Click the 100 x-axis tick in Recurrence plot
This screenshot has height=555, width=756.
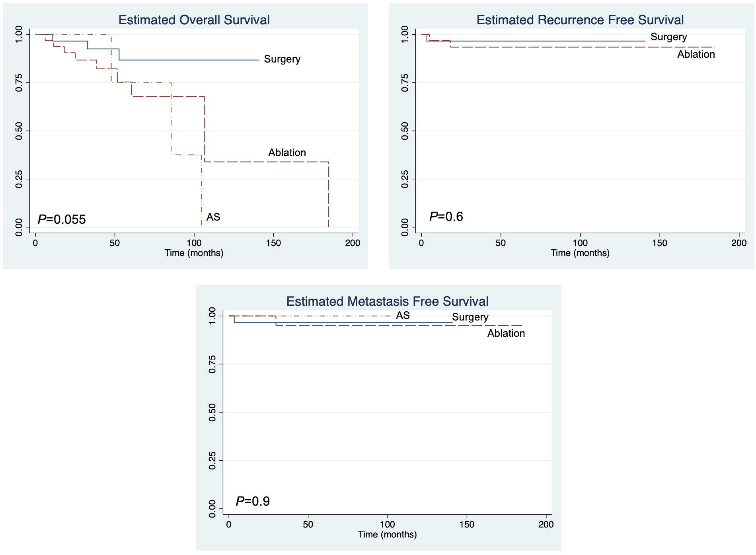pyautogui.click(x=580, y=243)
